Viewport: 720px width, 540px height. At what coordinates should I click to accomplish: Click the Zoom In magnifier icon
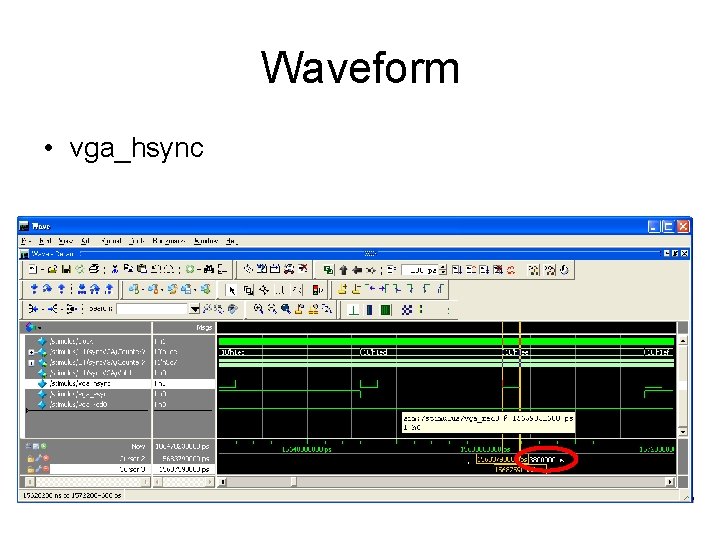pyautogui.click(x=258, y=309)
